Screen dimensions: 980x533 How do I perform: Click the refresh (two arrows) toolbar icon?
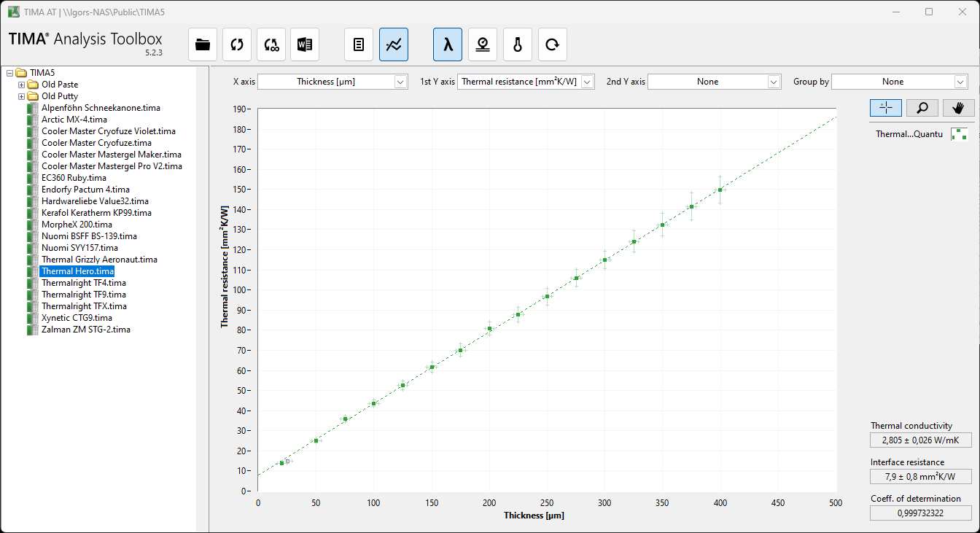tap(237, 44)
